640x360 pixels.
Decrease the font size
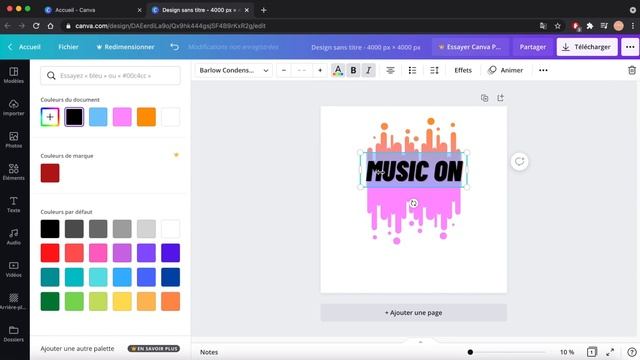pos(284,70)
